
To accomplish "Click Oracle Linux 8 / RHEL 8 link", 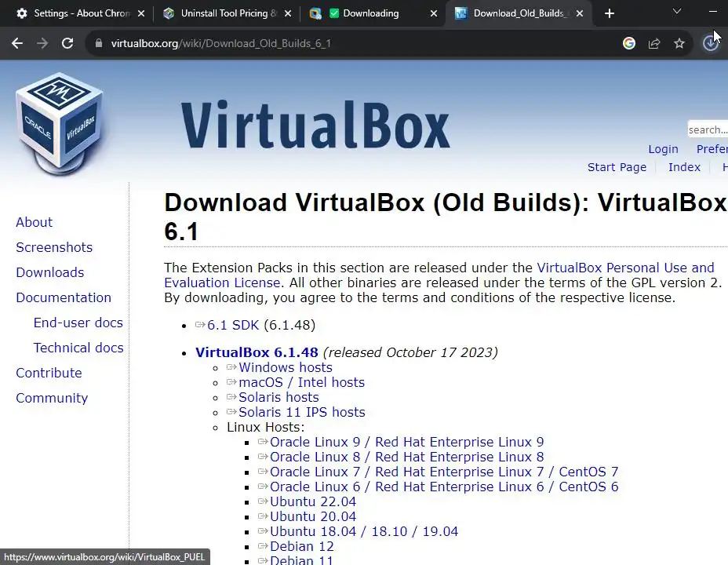I will [x=406, y=457].
